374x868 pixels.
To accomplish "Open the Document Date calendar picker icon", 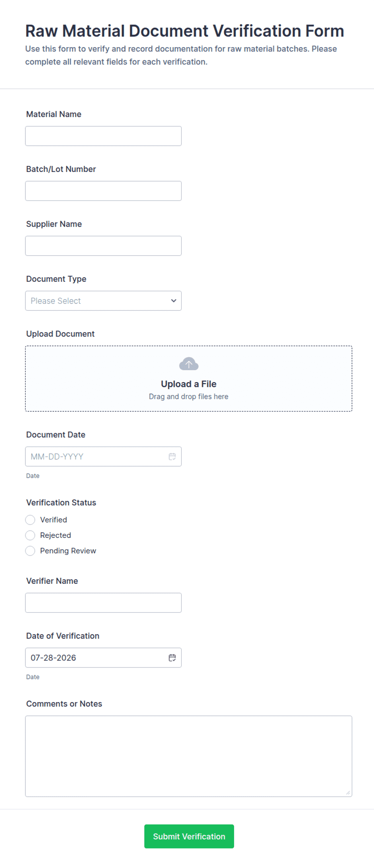I will tap(172, 457).
